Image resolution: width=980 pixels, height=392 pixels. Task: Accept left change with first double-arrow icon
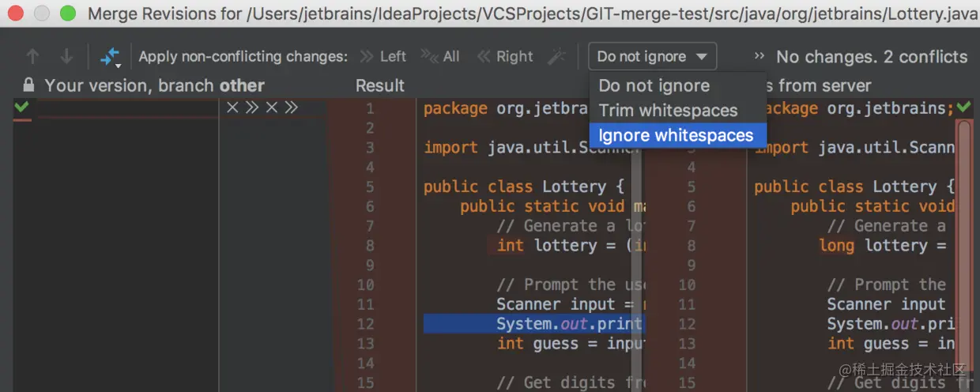252,107
